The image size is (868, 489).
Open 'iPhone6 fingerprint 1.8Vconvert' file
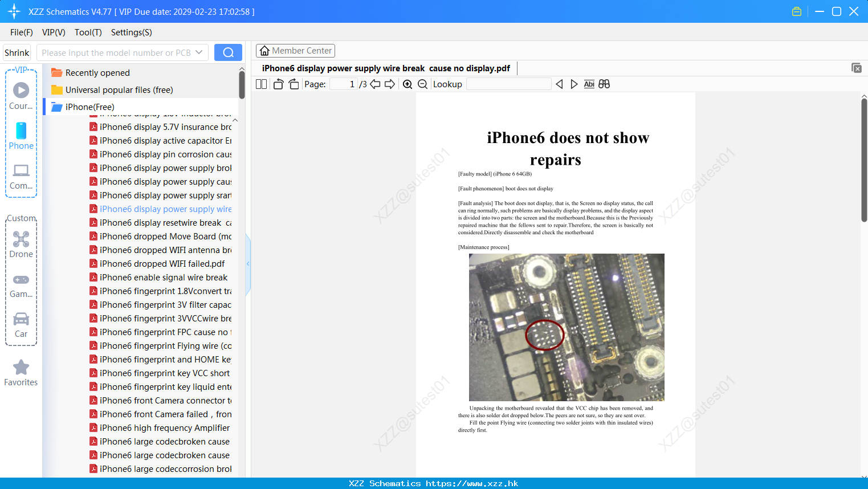[x=161, y=291]
